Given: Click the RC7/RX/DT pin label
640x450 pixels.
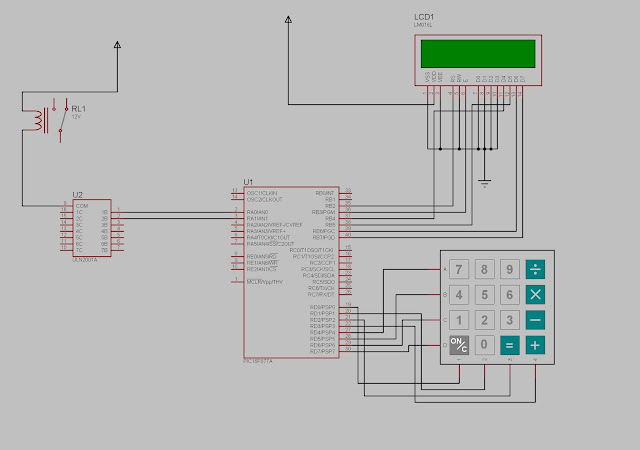Looking at the screenshot, I should (321, 294).
